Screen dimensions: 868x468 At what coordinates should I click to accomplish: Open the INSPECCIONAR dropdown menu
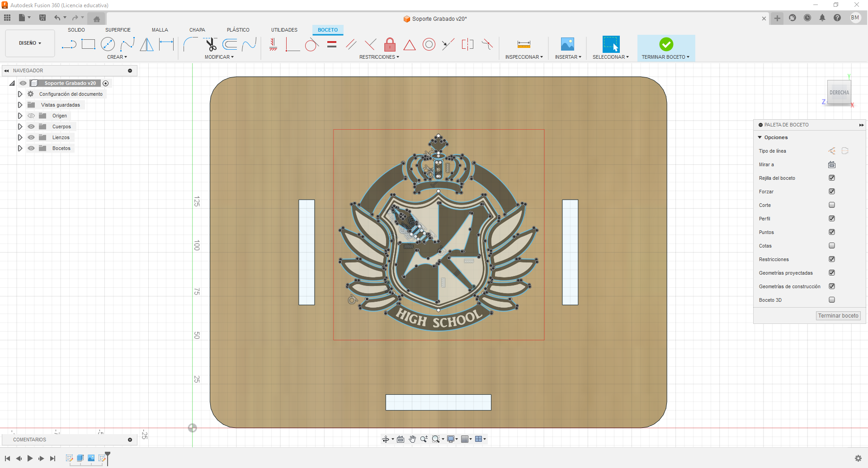click(x=524, y=57)
